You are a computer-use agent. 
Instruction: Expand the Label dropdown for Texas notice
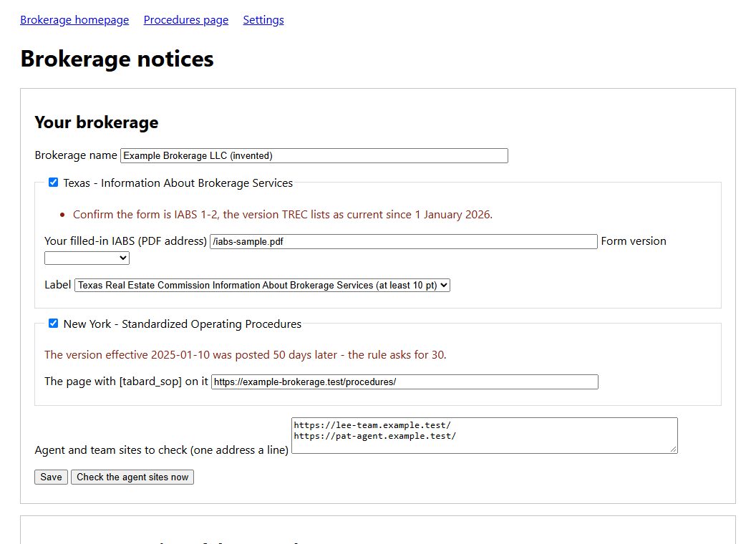[262, 285]
